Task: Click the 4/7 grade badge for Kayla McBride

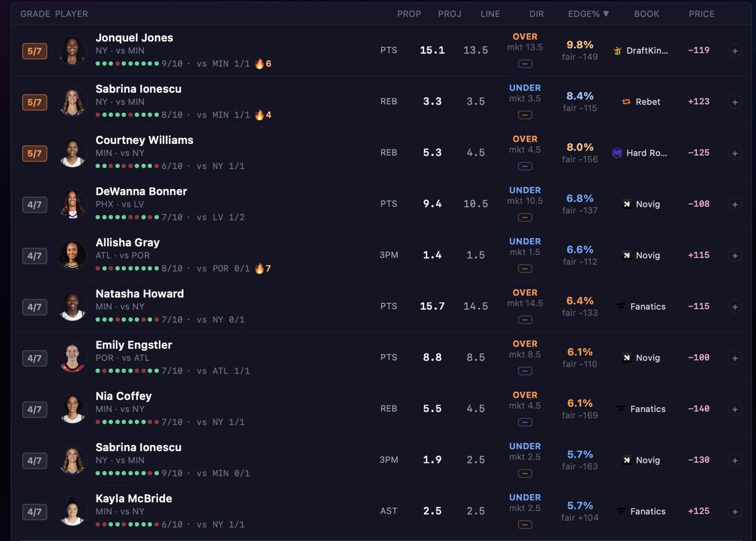Action: pyautogui.click(x=35, y=511)
